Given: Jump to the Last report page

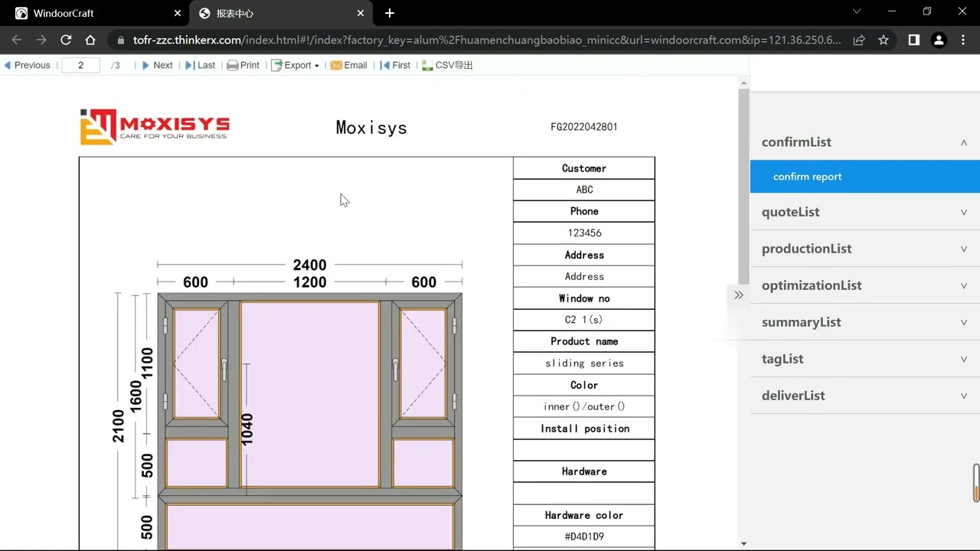Looking at the screenshot, I should (201, 65).
